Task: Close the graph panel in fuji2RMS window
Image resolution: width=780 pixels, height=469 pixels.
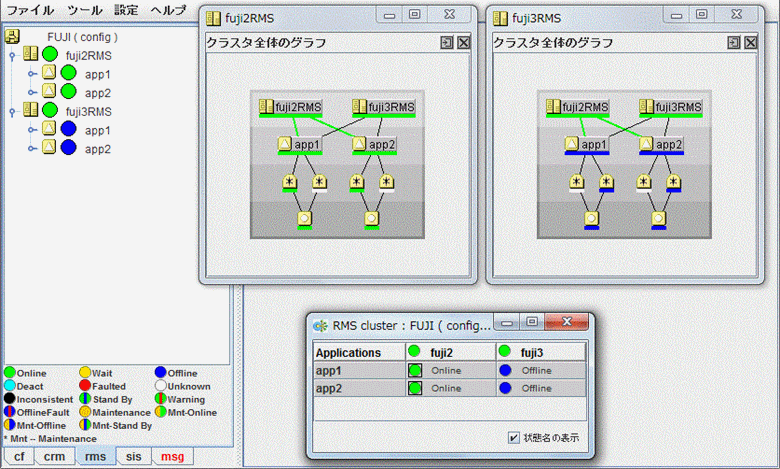Action: (464, 42)
